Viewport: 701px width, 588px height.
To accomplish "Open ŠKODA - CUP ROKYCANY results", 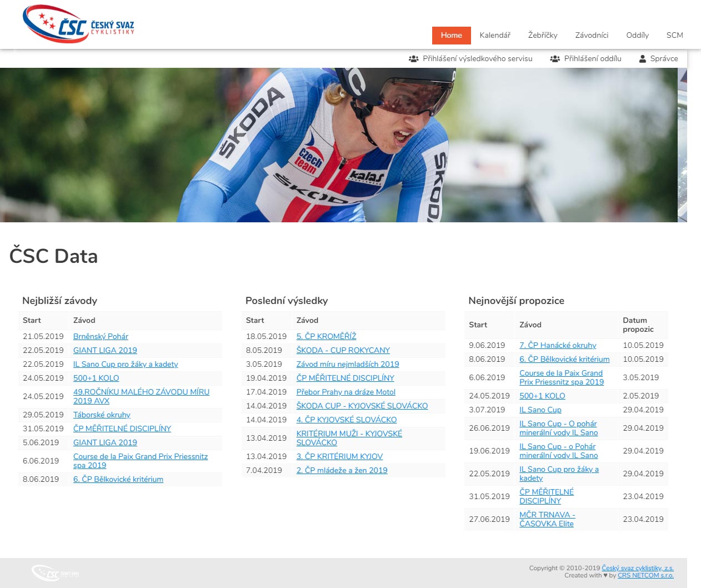I will point(343,350).
